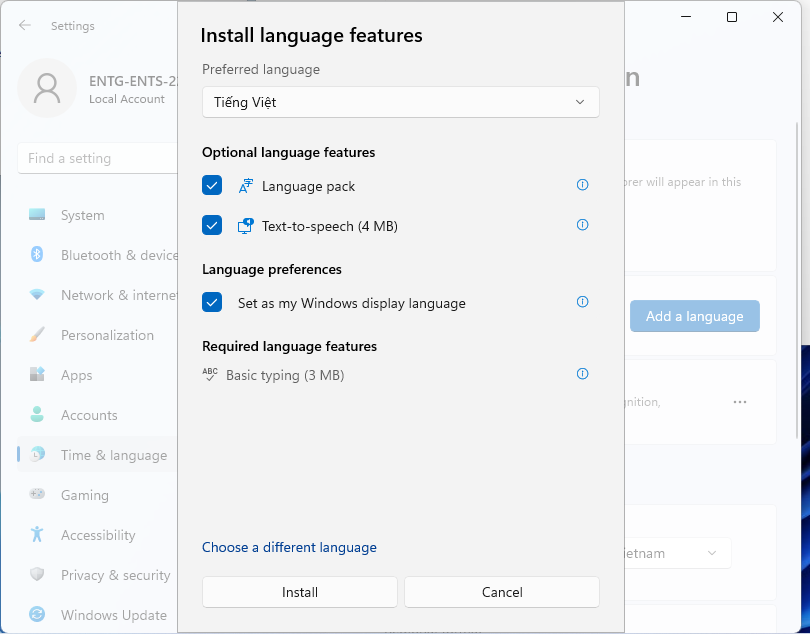Cancel the language features dialog
The image size is (810, 634).
click(502, 592)
